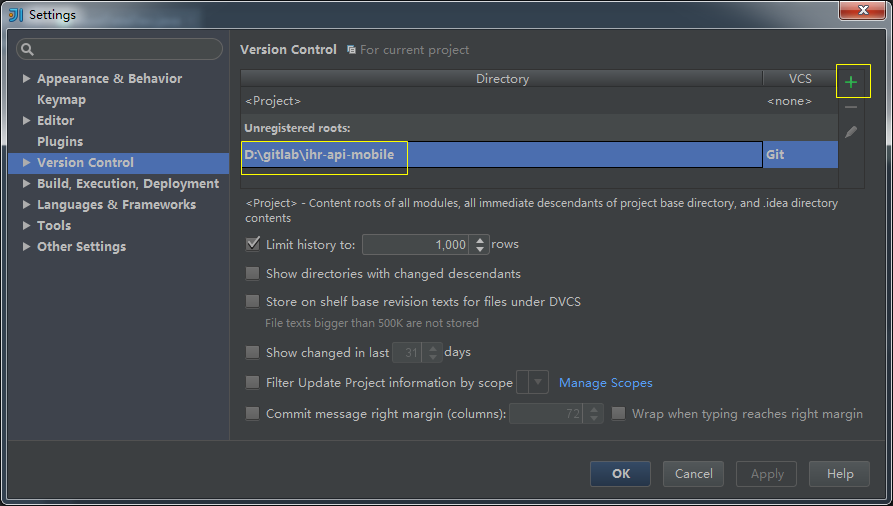Expand Build, Execution, Deployment arrow
The height and width of the screenshot is (506, 893).
click(26, 183)
